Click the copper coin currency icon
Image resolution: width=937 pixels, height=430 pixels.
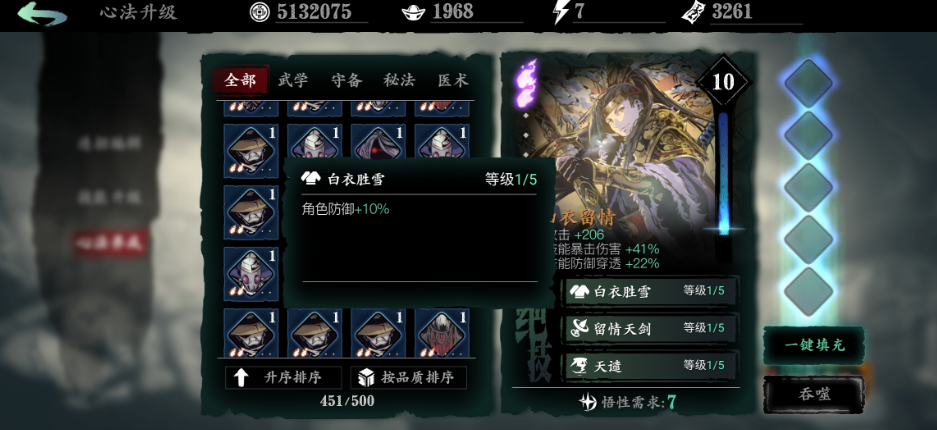[259, 12]
